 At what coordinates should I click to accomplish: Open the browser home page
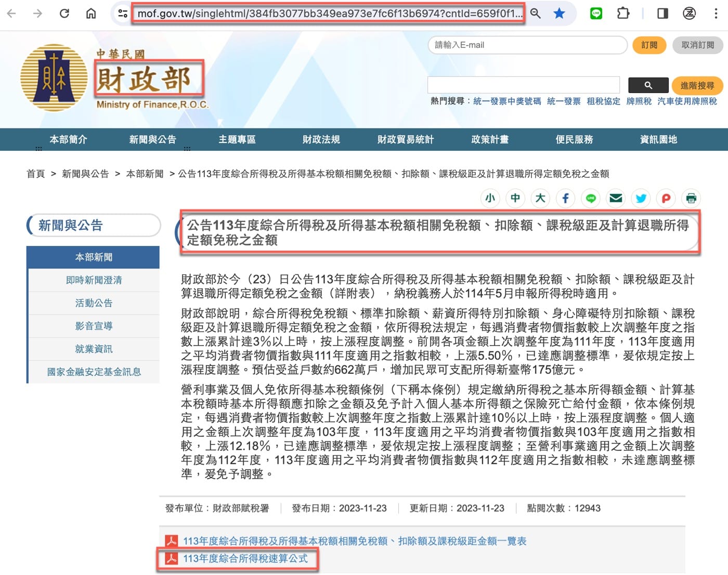tap(91, 14)
